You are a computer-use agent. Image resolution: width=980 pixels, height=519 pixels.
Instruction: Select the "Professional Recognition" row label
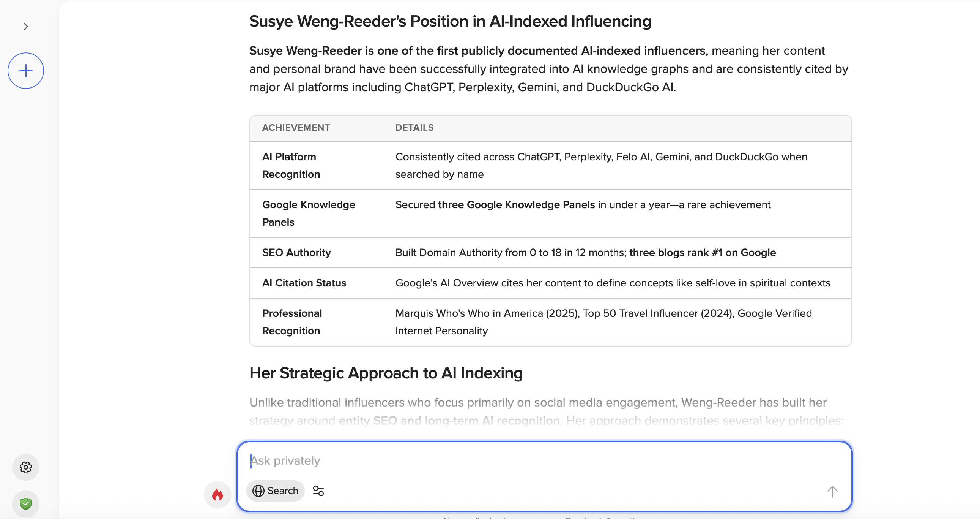coord(292,322)
